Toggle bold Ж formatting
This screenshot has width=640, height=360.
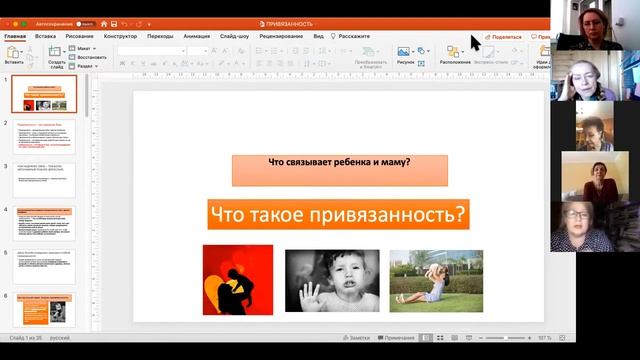click(x=122, y=64)
